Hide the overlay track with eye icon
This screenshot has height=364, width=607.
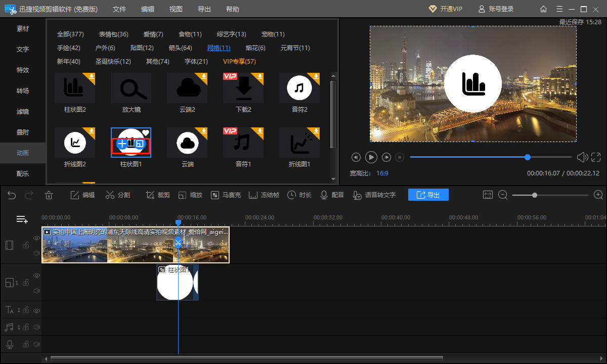coord(36,275)
